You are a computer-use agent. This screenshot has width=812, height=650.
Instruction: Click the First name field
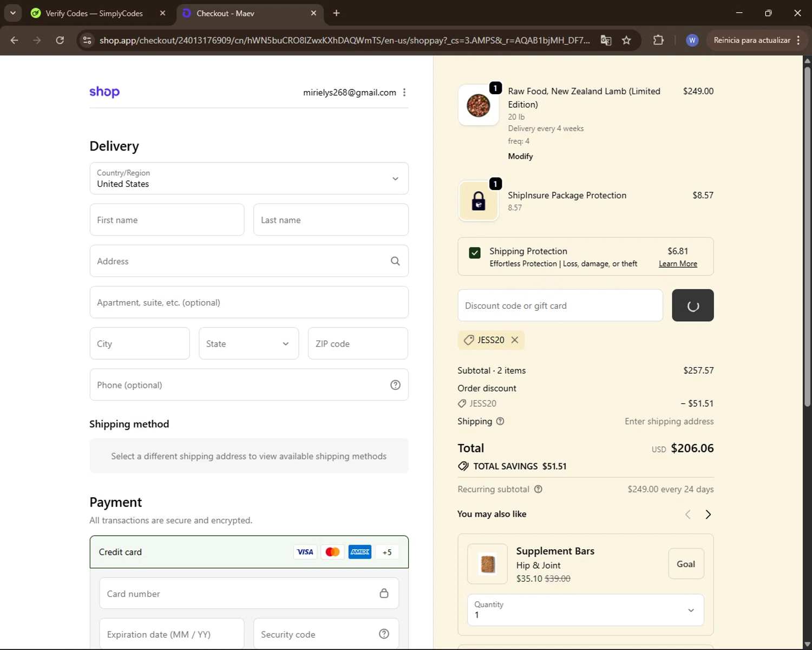167,220
